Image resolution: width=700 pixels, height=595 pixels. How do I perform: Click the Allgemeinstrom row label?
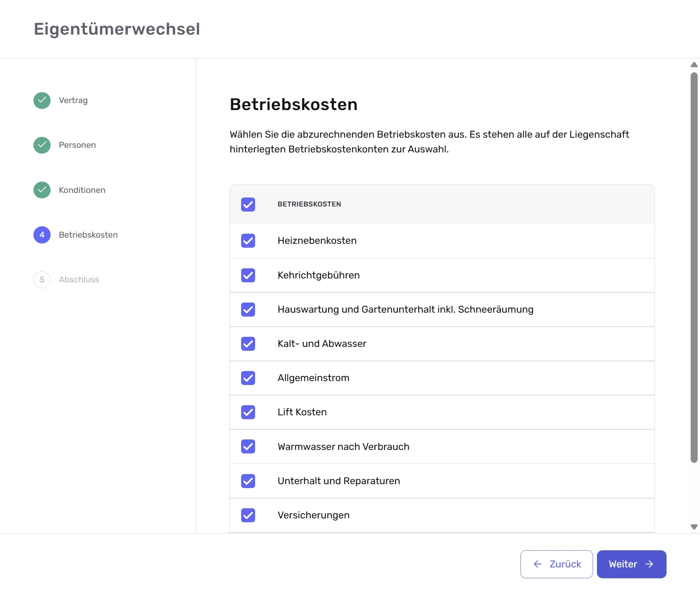pyautogui.click(x=313, y=378)
